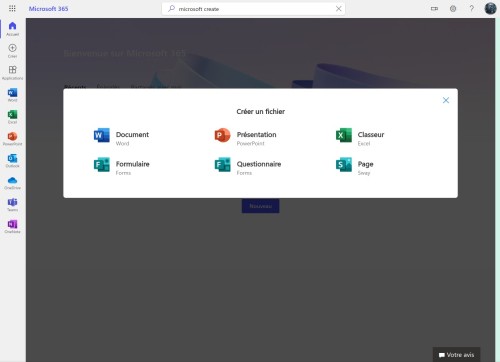
Task: Click the icon left of the settings gear
Action: [434, 9]
